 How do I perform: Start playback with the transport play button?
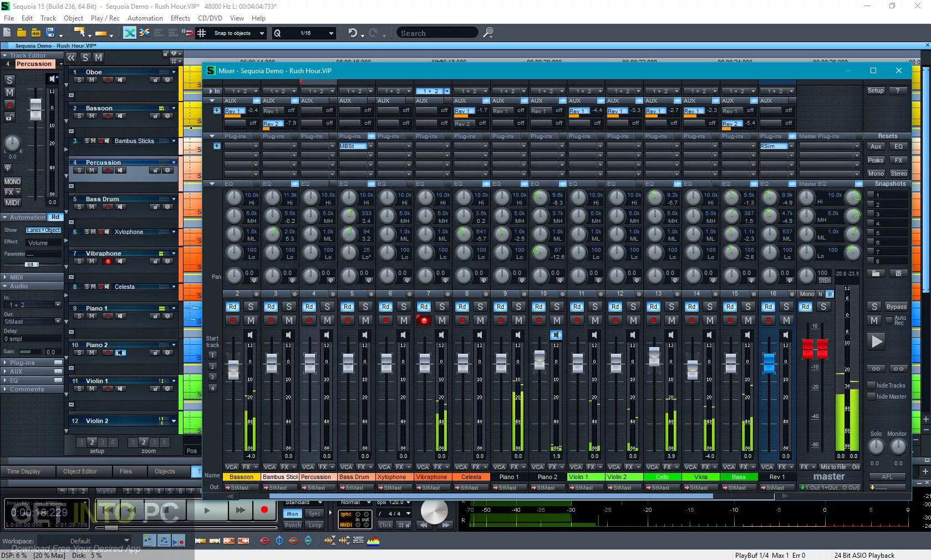207,510
